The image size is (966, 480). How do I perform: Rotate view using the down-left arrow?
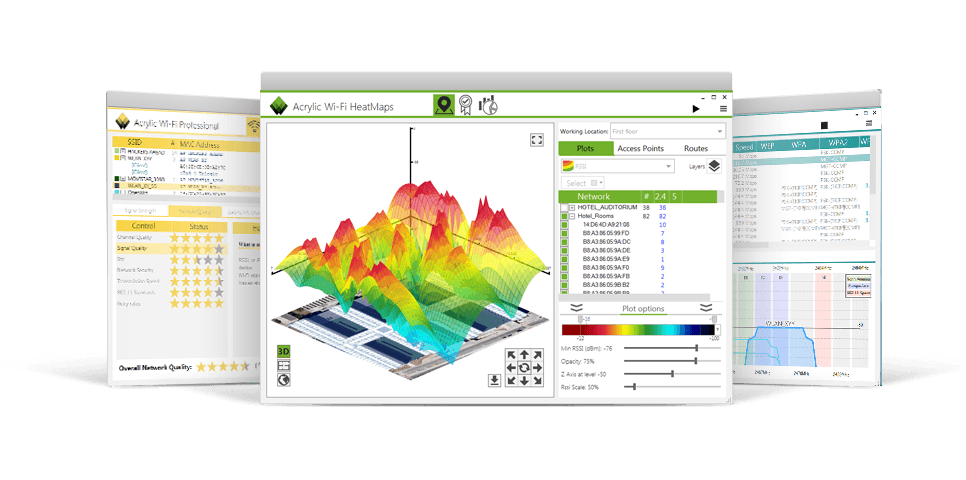point(511,381)
